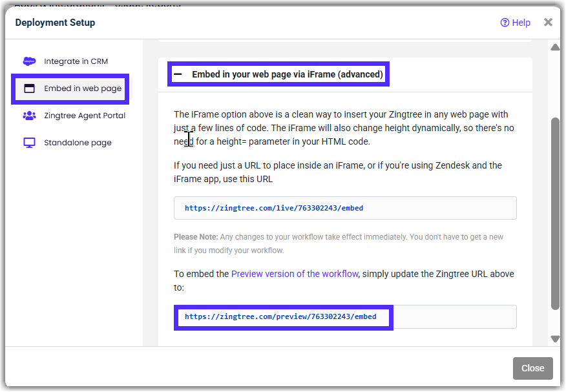Click the scrollbar up arrow
Image resolution: width=566 pixels, height=392 pixels.
point(554,47)
